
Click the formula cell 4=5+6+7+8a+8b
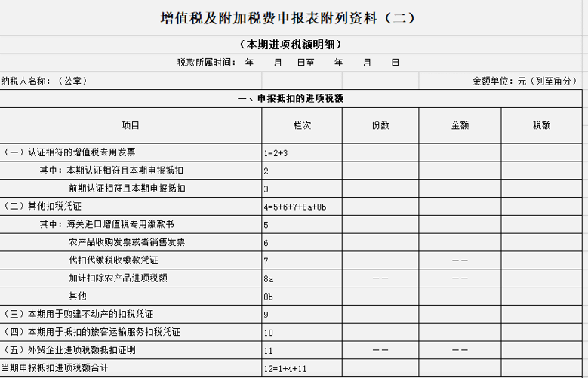(302, 207)
